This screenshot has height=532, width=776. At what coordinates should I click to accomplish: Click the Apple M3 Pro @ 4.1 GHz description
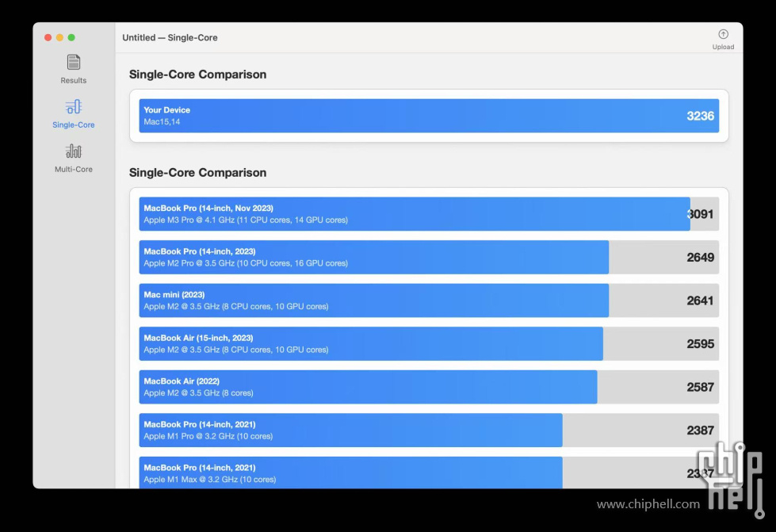pyautogui.click(x=246, y=220)
